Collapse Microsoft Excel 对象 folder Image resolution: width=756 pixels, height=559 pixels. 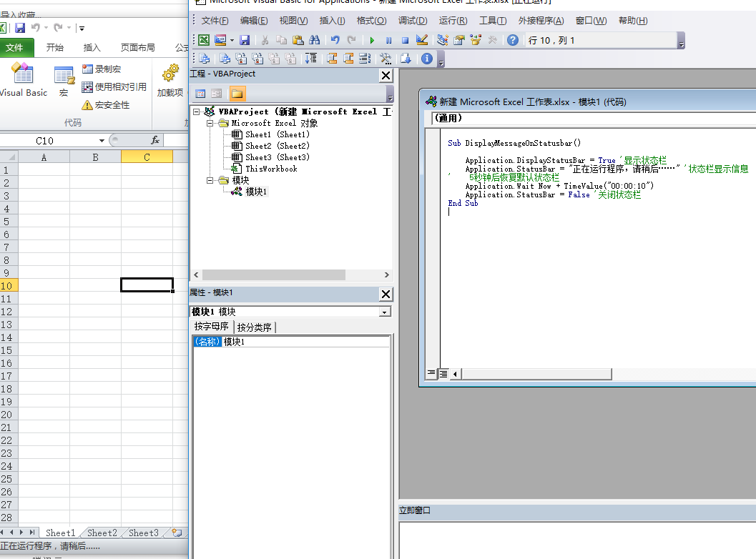(210, 124)
